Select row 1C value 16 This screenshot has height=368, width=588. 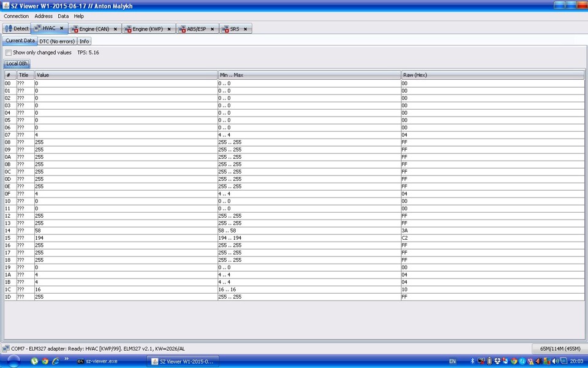pos(126,289)
